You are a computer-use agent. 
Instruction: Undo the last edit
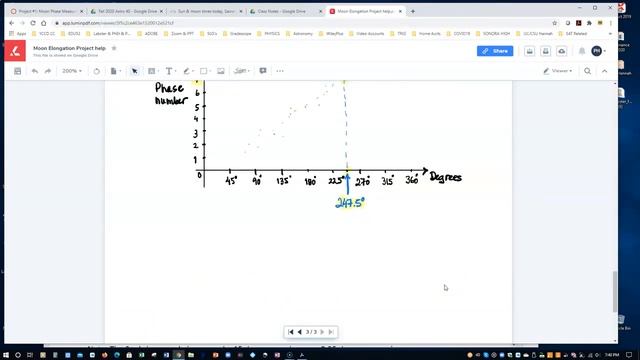(35, 71)
